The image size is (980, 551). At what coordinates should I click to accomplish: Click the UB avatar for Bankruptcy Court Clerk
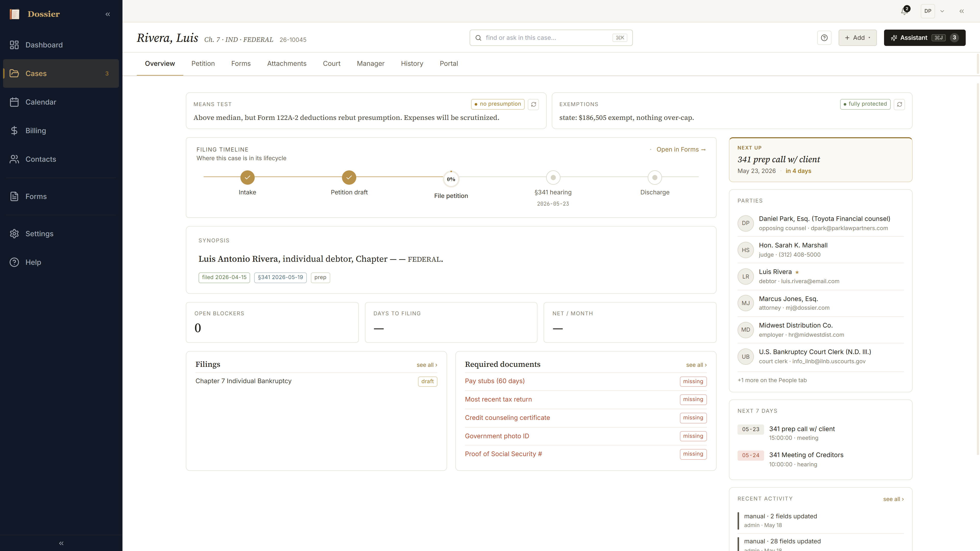click(745, 357)
